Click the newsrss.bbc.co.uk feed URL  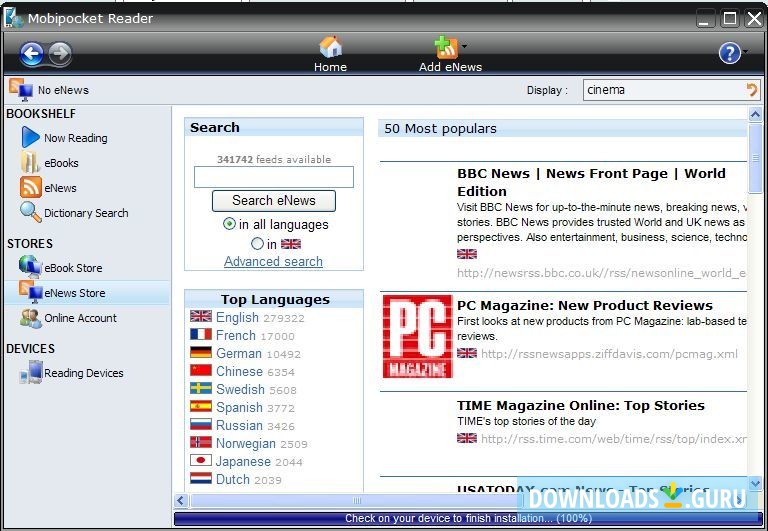[601, 273]
